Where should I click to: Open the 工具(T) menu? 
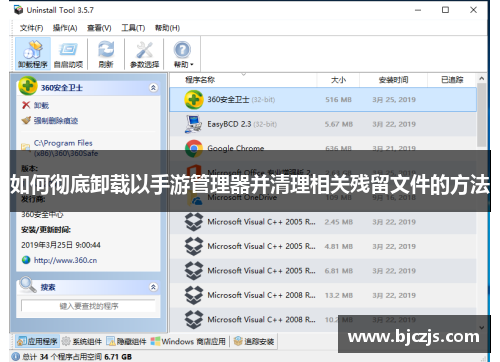pos(133,28)
